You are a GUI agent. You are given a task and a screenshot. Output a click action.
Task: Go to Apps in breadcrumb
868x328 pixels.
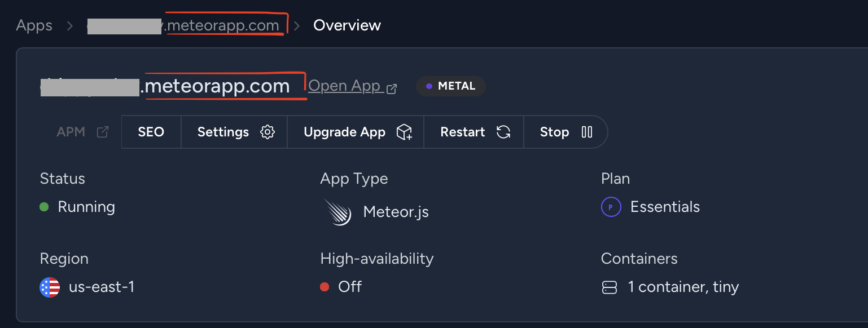point(34,25)
